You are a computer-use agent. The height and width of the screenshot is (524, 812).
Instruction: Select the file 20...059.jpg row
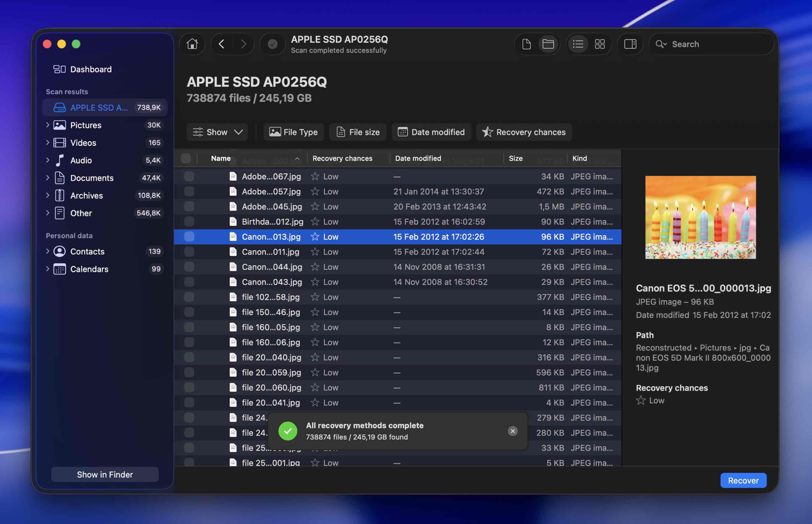pyautogui.click(x=397, y=373)
